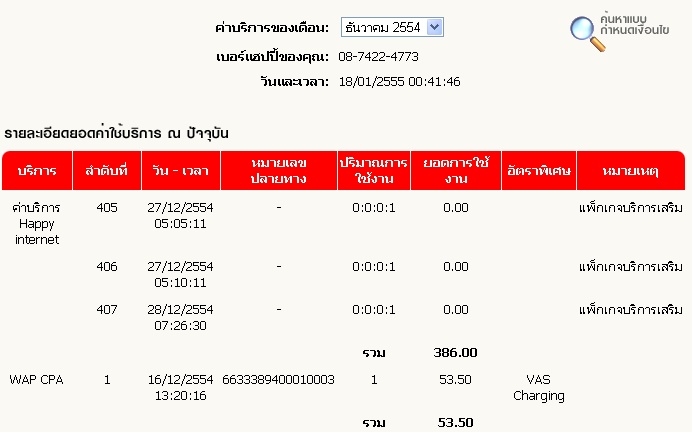
Task: Open the ค้นหาแบบกำหนดเงื่อนไข search link
Action: [x=634, y=25]
